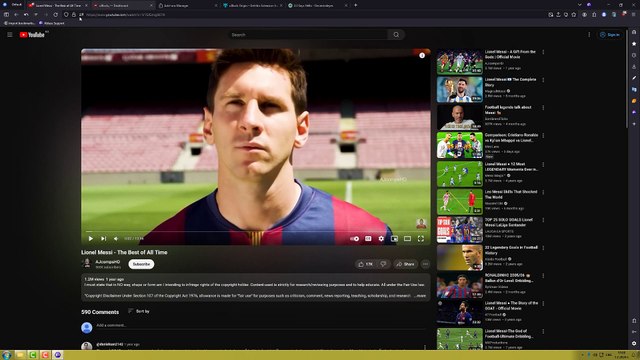640x360 pixels.
Task: Play the video
Action: (91, 238)
